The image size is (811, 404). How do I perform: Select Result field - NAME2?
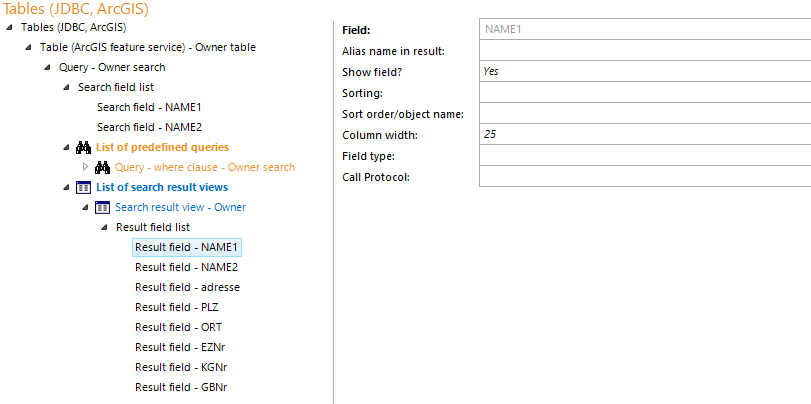(x=187, y=267)
